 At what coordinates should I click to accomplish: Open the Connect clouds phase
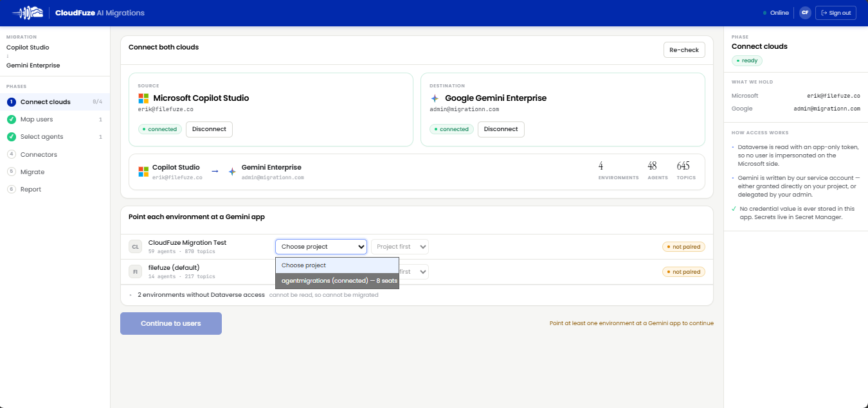click(55, 102)
